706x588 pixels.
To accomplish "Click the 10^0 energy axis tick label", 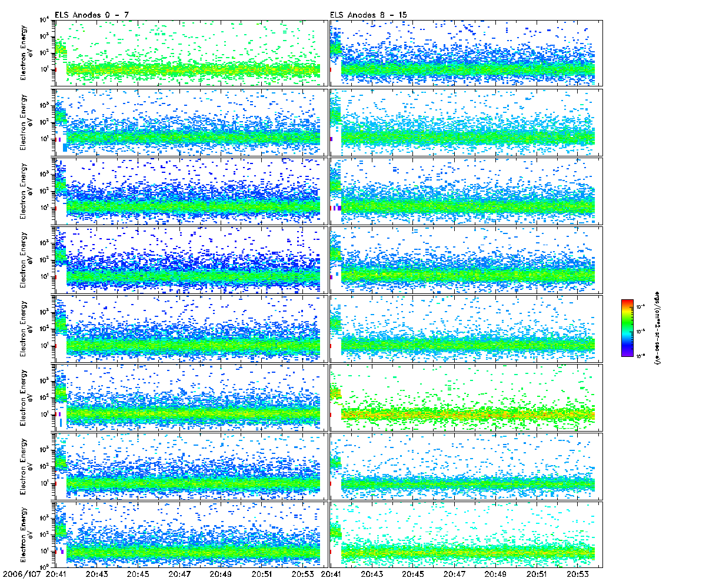I will pos(44,567).
